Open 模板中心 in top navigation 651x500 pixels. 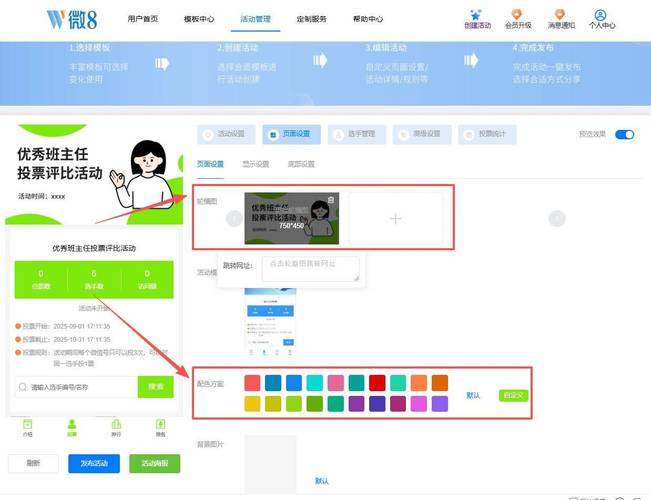point(199,19)
